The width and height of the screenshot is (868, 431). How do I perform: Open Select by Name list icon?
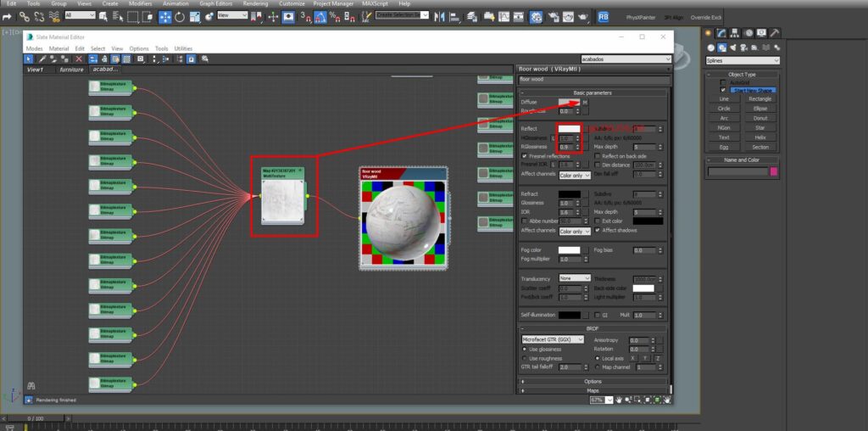118,17
